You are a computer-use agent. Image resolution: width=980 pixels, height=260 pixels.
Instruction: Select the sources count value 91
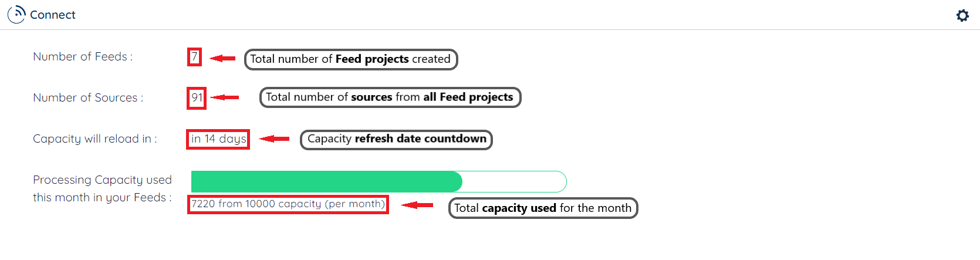pos(197,97)
